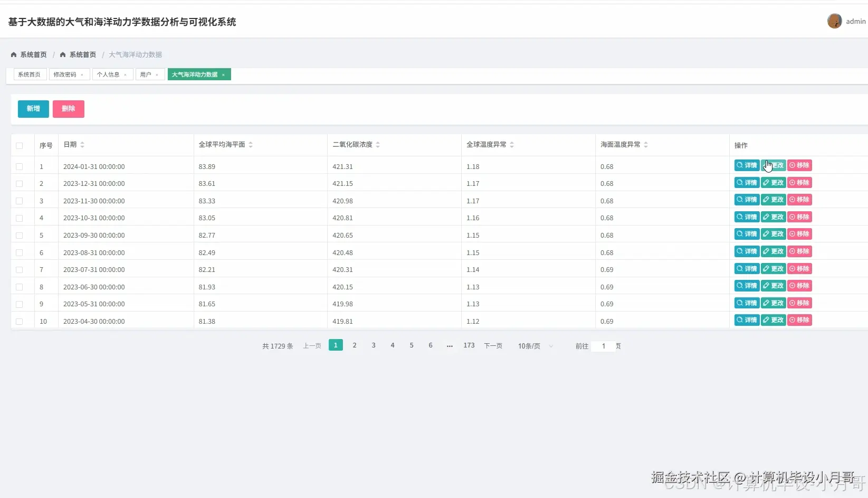Check the box for row 10

tap(20, 321)
